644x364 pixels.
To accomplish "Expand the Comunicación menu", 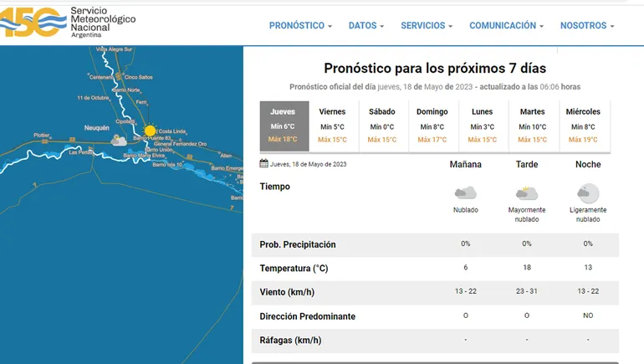I will (506, 26).
